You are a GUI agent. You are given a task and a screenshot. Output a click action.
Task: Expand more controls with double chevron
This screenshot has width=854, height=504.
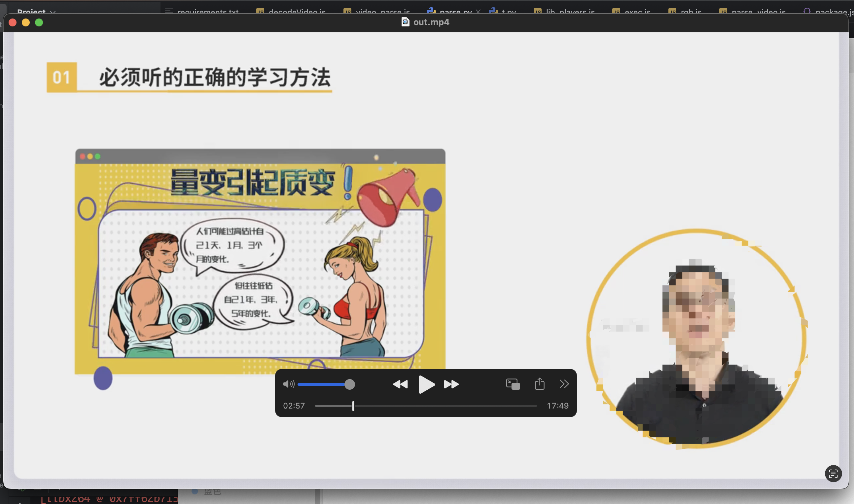[564, 384]
